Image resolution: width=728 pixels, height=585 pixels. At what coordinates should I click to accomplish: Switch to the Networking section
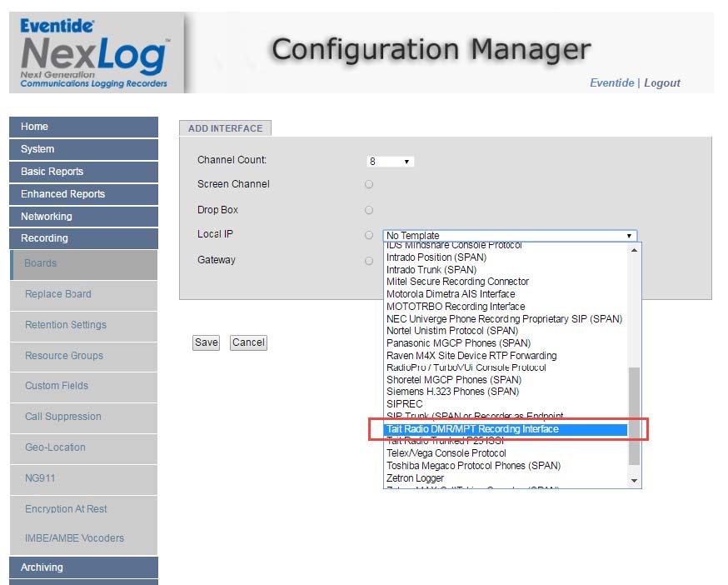coord(83,215)
